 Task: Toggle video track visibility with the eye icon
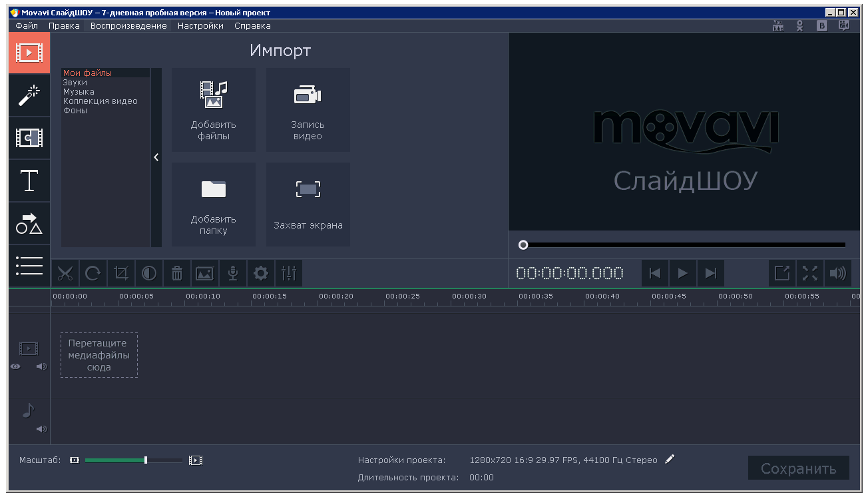point(15,366)
